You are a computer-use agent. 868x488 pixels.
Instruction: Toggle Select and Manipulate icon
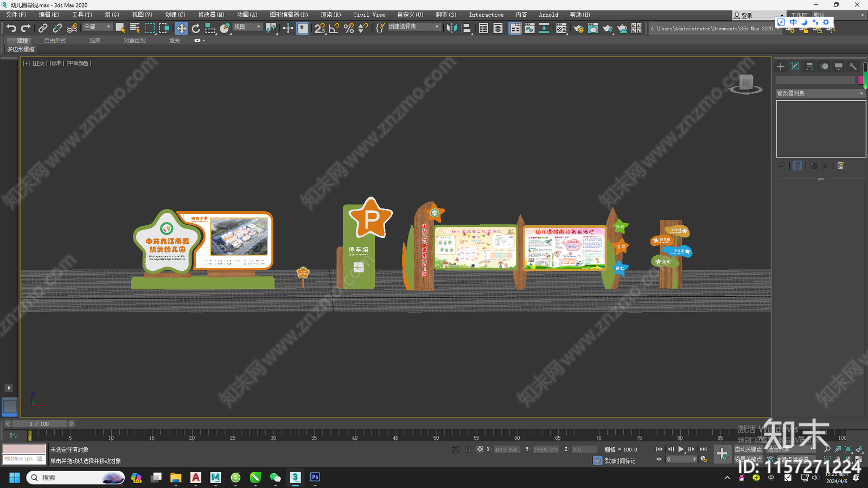click(288, 28)
